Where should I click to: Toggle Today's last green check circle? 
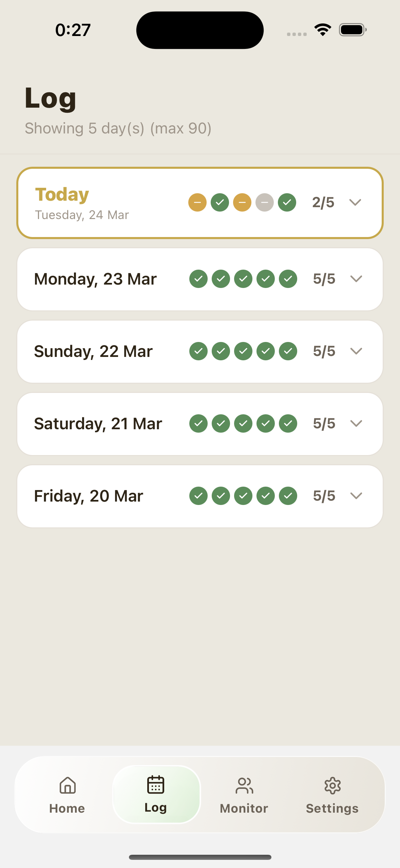tap(287, 202)
